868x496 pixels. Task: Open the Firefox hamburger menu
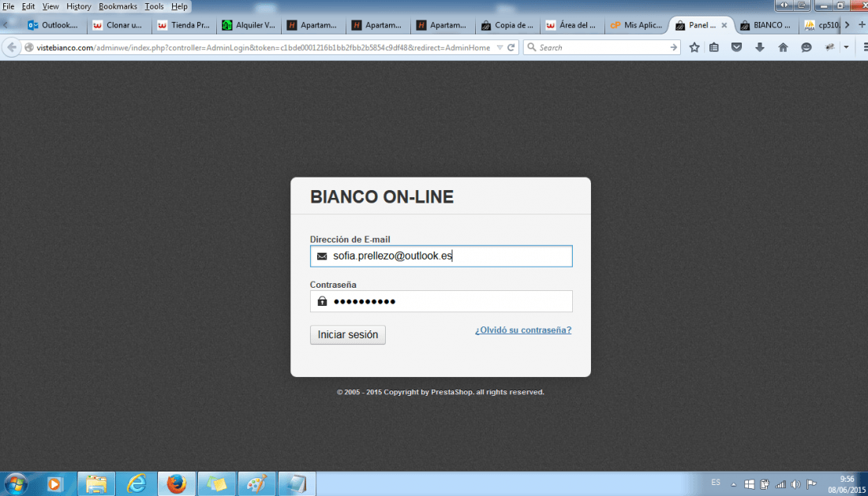865,47
